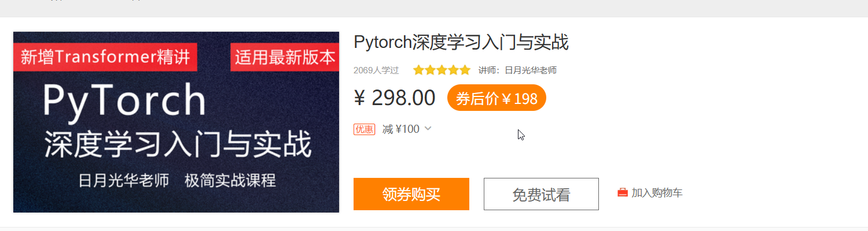Click the 新增Transformer精讲 banner on cover
Screen dimensions: 868x231
tap(105, 57)
